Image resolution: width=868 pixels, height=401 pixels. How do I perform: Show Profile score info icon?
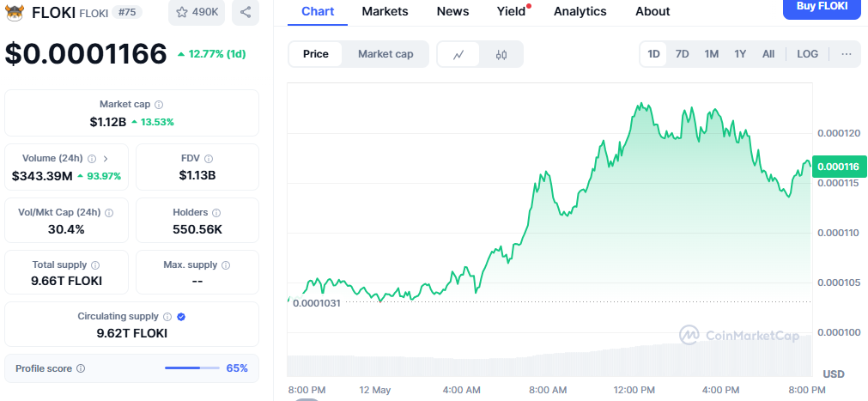(80, 368)
